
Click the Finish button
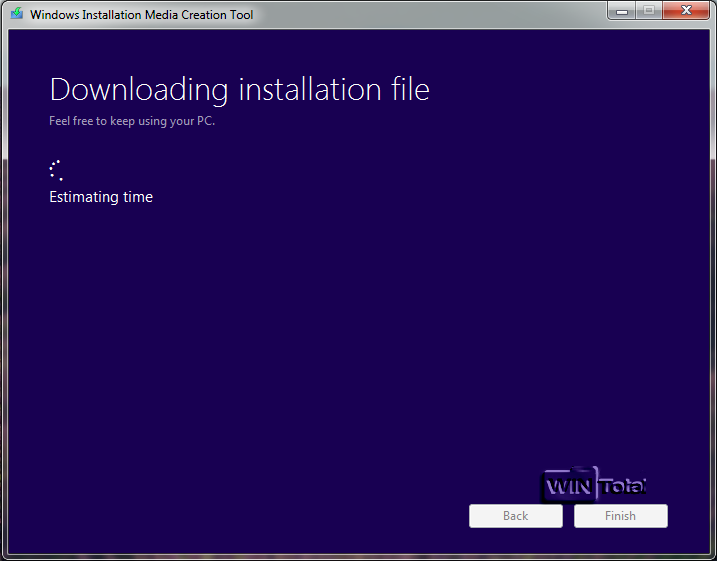pyautogui.click(x=621, y=516)
